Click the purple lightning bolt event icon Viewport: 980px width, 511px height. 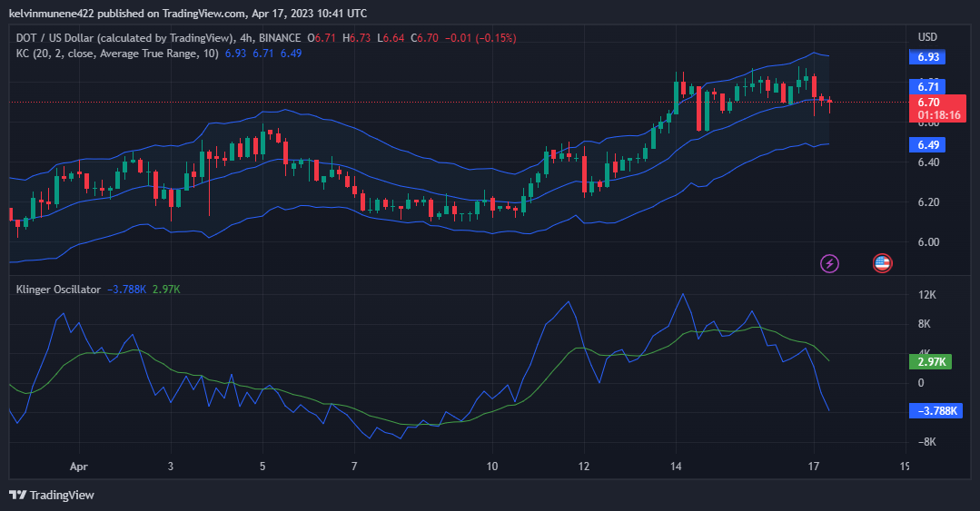pyautogui.click(x=829, y=263)
